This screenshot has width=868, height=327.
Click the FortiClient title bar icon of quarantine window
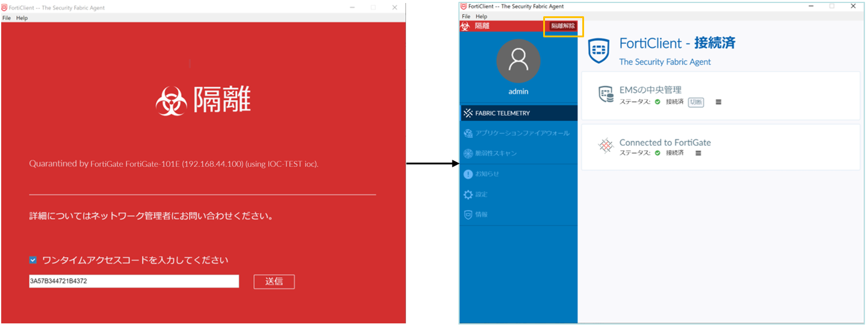point(5,7)
